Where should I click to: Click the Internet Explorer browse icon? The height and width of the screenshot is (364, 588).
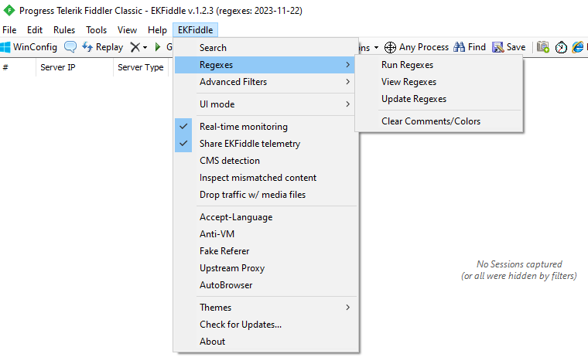point(578,47)
